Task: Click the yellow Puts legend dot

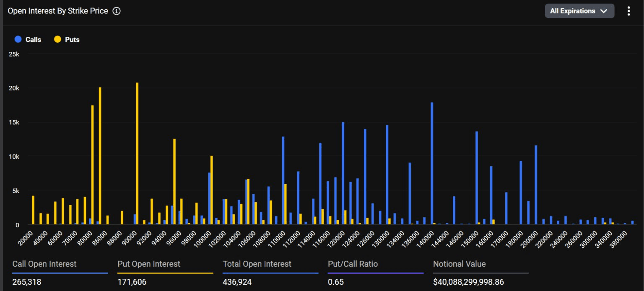Action: tap(57, 39)
